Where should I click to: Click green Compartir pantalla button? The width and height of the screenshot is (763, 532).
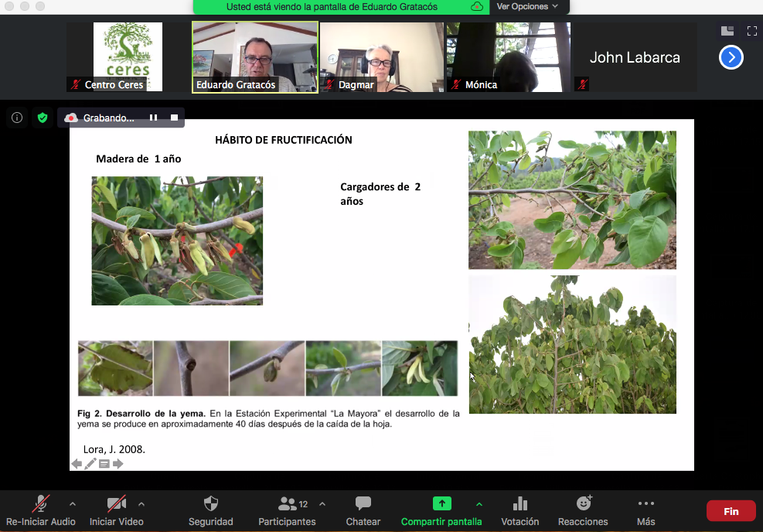[441, 510]
